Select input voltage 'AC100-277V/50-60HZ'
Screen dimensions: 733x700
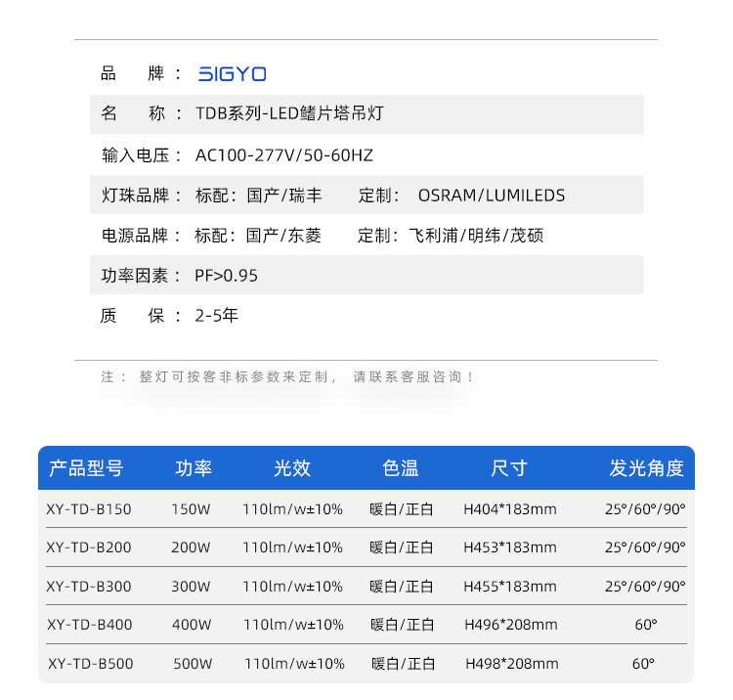[x=284, y=155]
